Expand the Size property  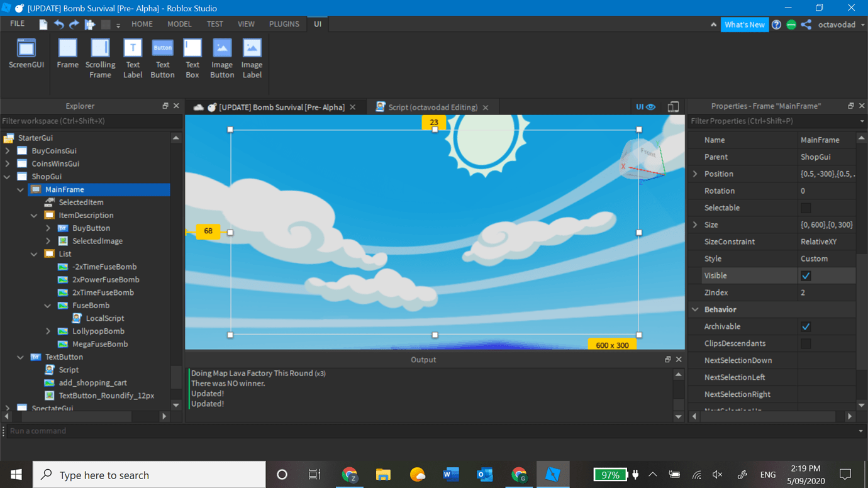(695, 225)
